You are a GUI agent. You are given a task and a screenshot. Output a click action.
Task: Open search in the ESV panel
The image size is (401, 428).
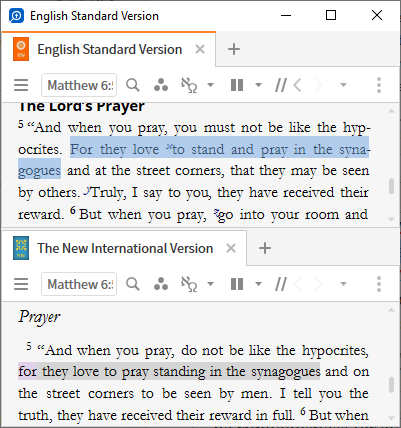(x=133, y=85)
